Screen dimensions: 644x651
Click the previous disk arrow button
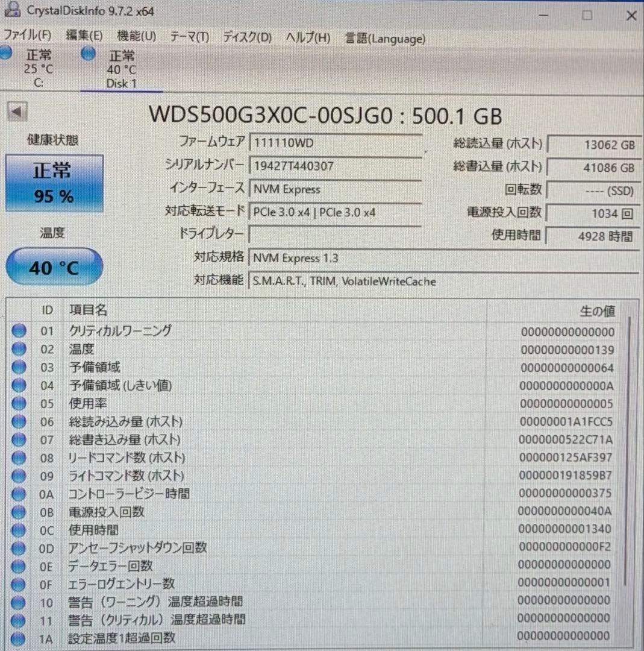(17, 112)
